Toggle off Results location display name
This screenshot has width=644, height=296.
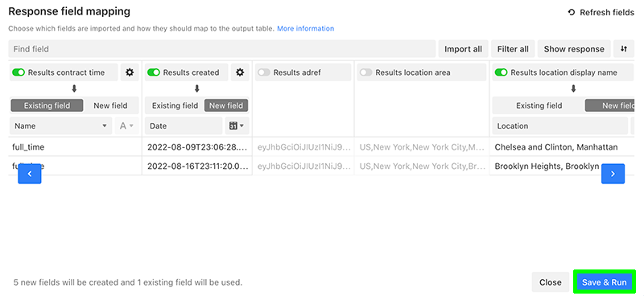[501, 72]
